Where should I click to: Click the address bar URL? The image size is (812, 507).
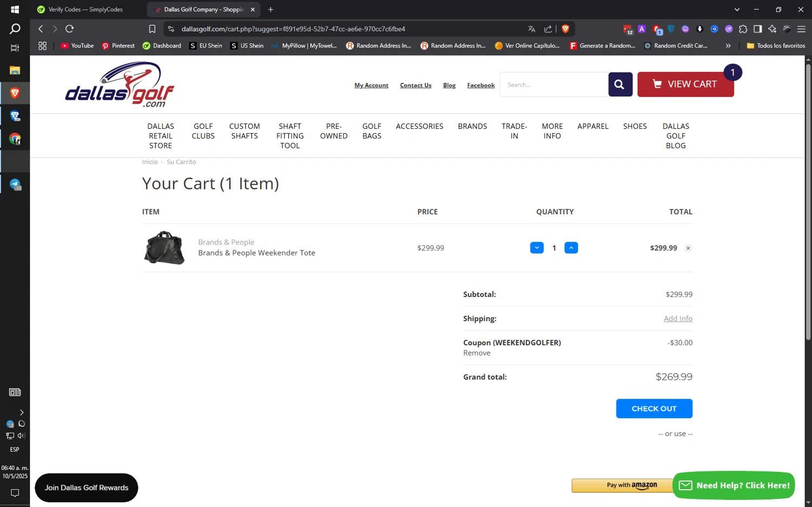tap(293, 29)
